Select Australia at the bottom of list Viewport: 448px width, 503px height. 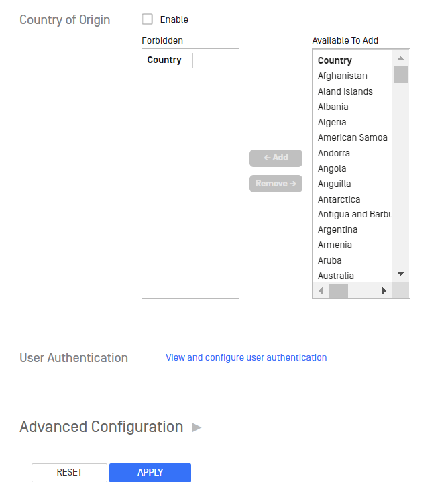336,276
